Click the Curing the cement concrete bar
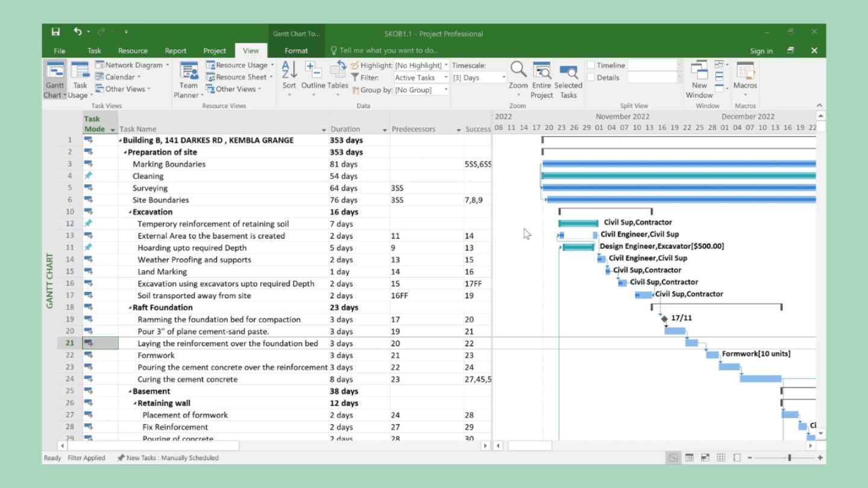Image resolution: width=868 pixels, height=488 pixels. click(x=761, y=378)
